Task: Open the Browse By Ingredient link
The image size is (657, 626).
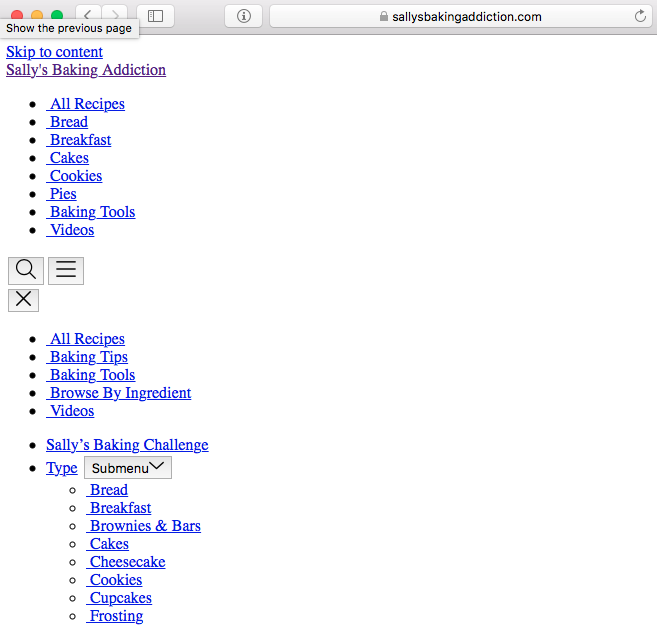Action: [119, 393]
